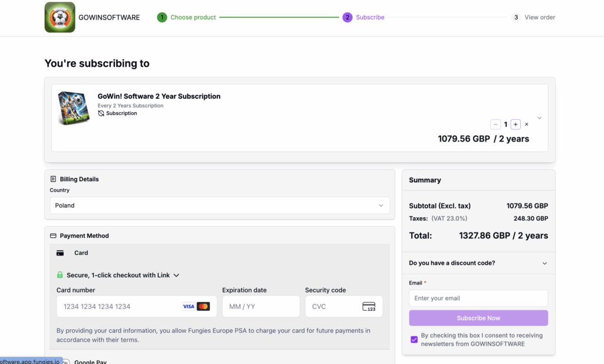Click the 248.30 GBP tax amount
The image size is (604, 364).
tap(531, 218)
